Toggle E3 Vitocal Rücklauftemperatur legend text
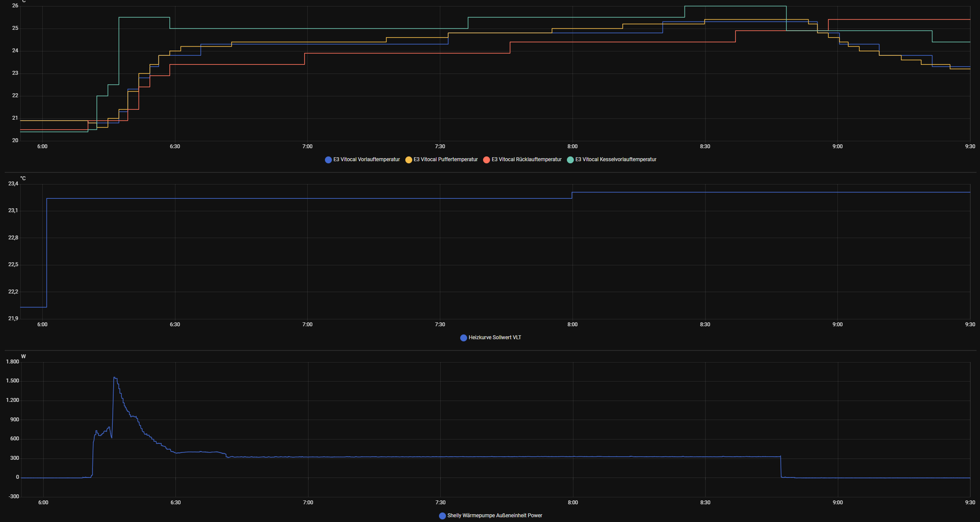The height and width of the screenshot is (522, 980). (526, 159)
